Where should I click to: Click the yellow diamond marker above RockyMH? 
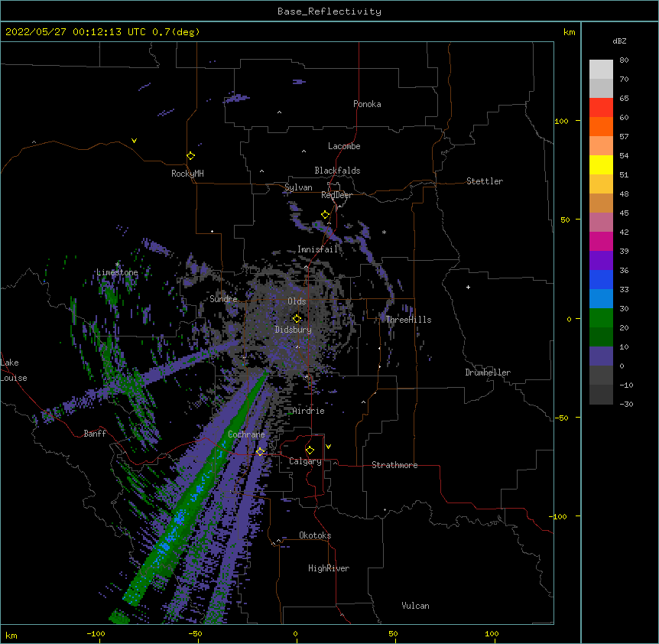tap(191, 156)
